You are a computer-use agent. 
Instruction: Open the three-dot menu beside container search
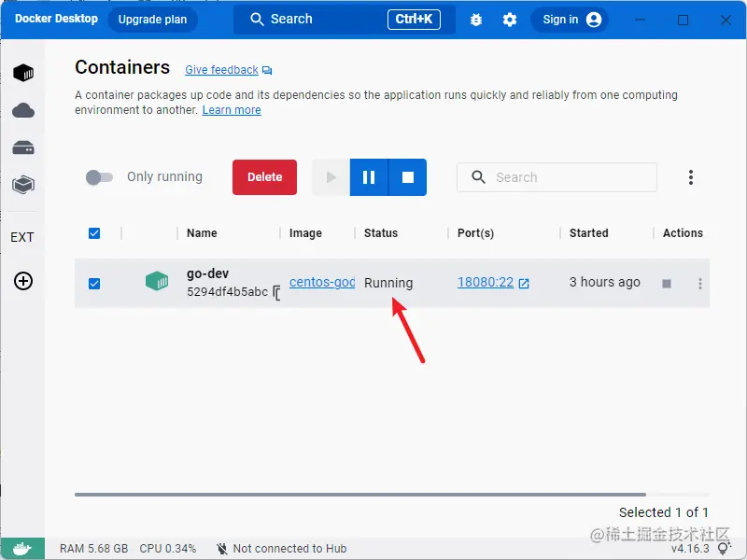(691, 177)
